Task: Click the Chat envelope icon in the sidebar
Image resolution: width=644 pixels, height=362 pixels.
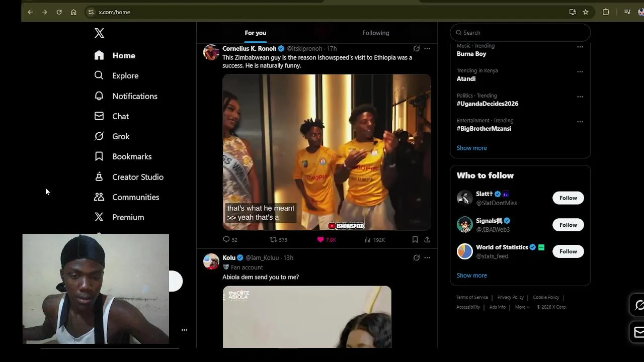Action: [x=99, y=116]
